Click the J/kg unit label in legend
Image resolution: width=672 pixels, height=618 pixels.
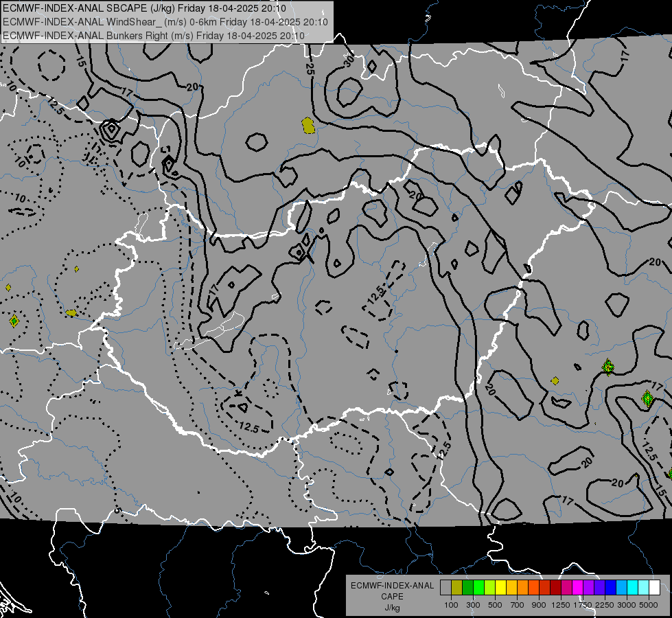coord(392,608)
